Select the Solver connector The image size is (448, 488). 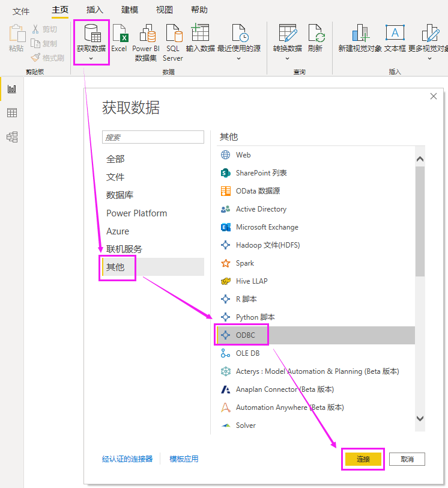click(x=316, y=425)
